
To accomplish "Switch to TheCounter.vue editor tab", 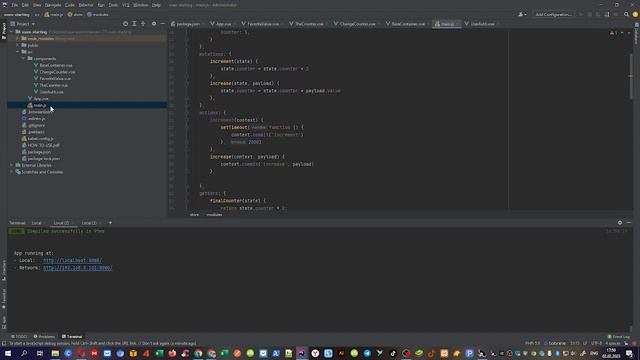I will (307, 24).
